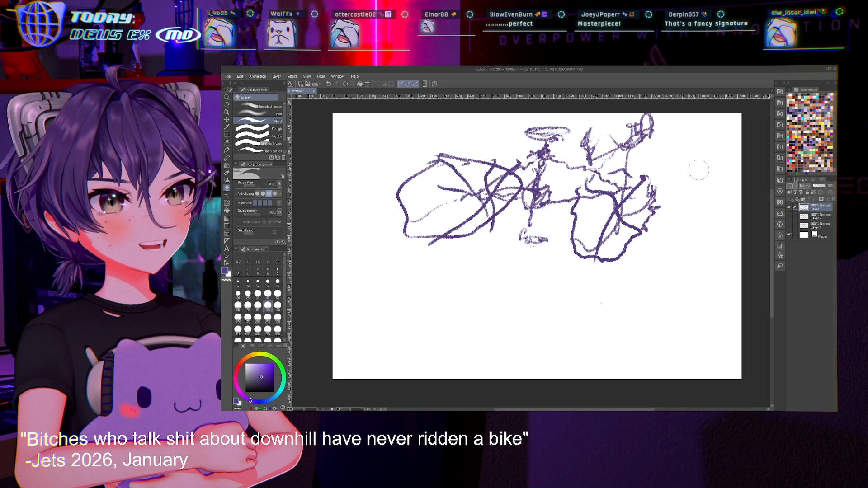
Task: Choose the Snap eraser sub tool
Action: point(259,151)
